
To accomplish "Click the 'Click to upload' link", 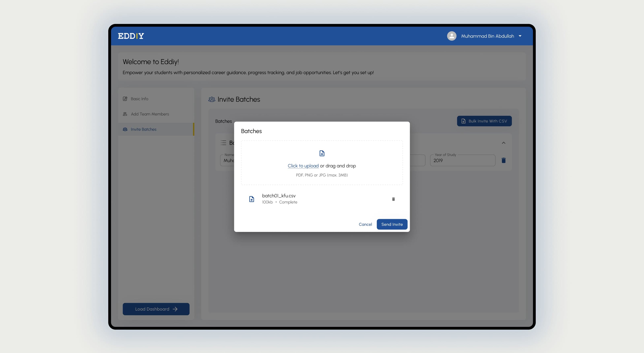I will [x=303, y=166].
